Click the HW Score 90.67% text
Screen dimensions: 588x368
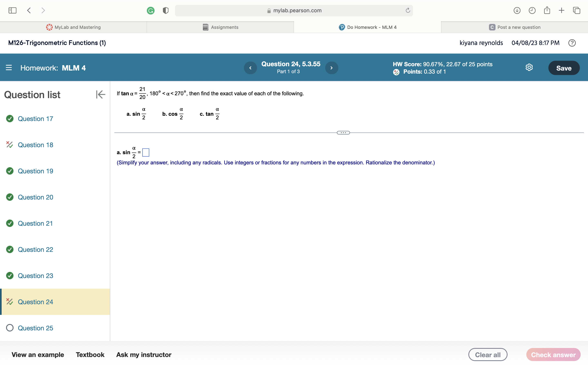[443, 64]
